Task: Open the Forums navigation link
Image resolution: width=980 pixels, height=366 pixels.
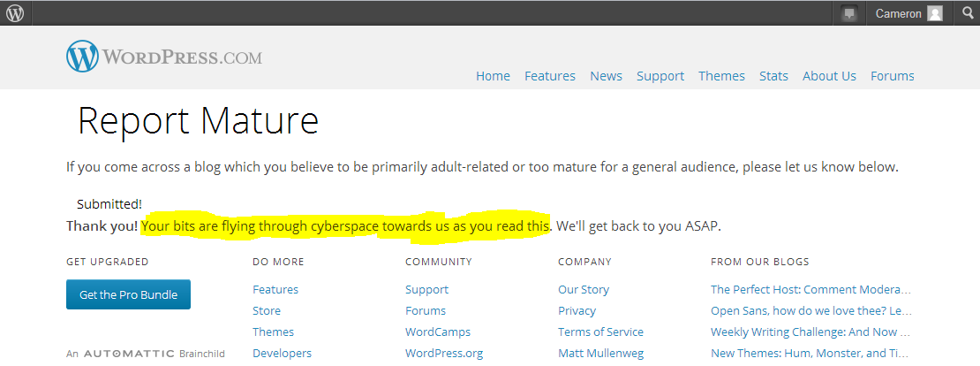Action: point(892,76)
